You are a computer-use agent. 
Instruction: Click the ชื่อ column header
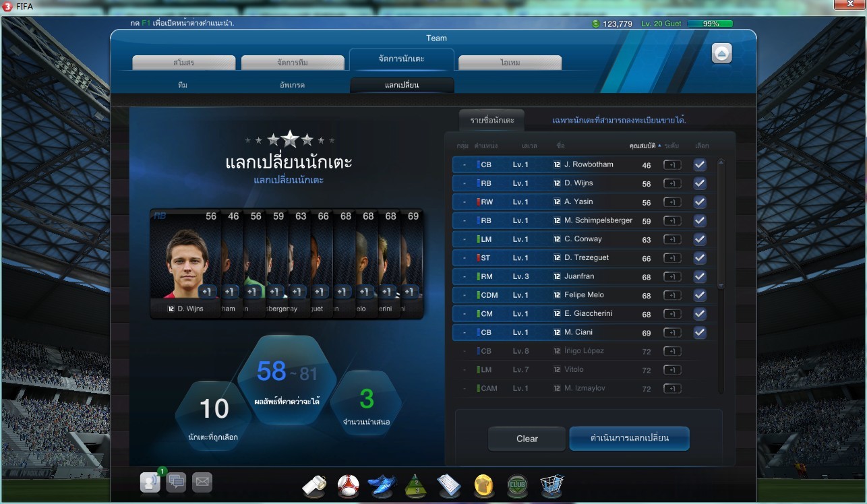click(x=561, y=146)
